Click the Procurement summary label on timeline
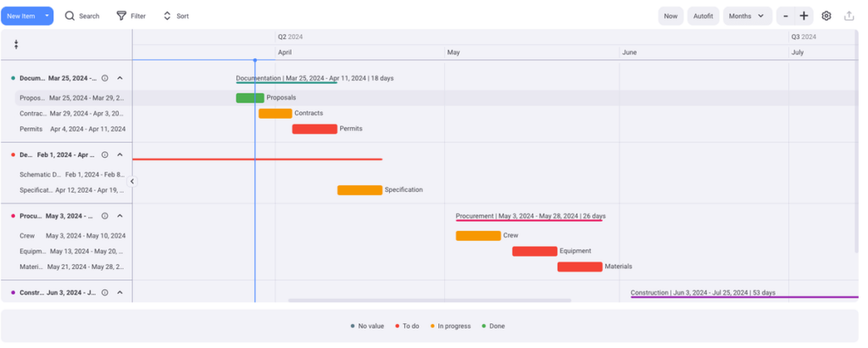The image size is (868, 348). point(531,216)
